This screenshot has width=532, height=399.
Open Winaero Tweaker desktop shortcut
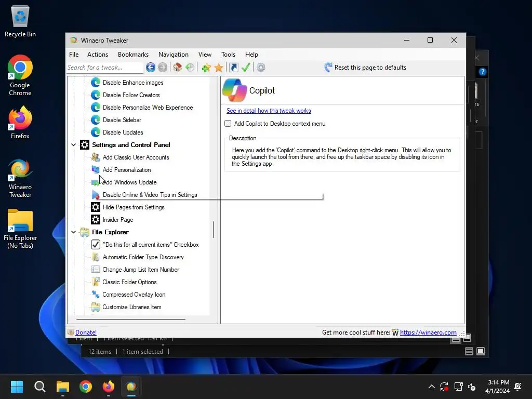tap(20, 178)
